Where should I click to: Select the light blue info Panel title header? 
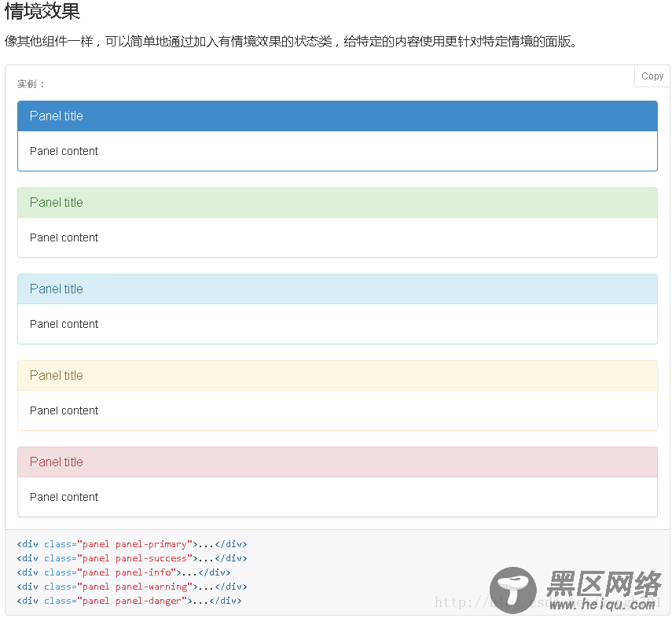337,289
